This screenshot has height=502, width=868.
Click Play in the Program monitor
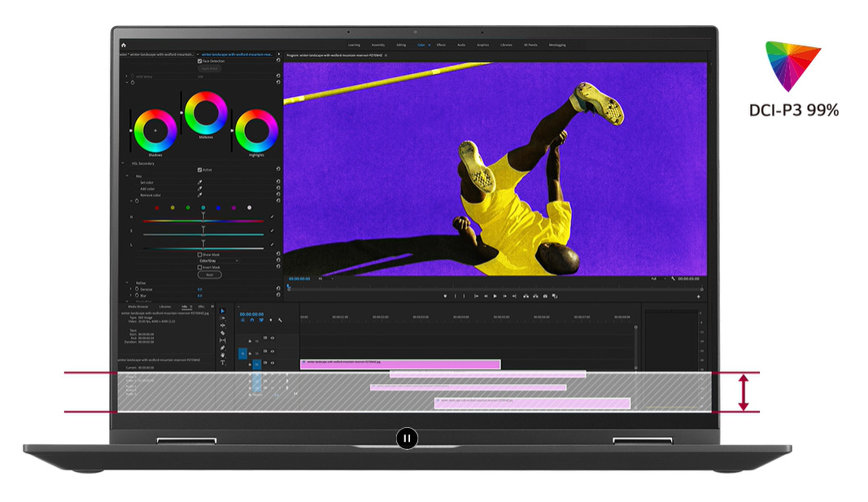click(495, 296)
